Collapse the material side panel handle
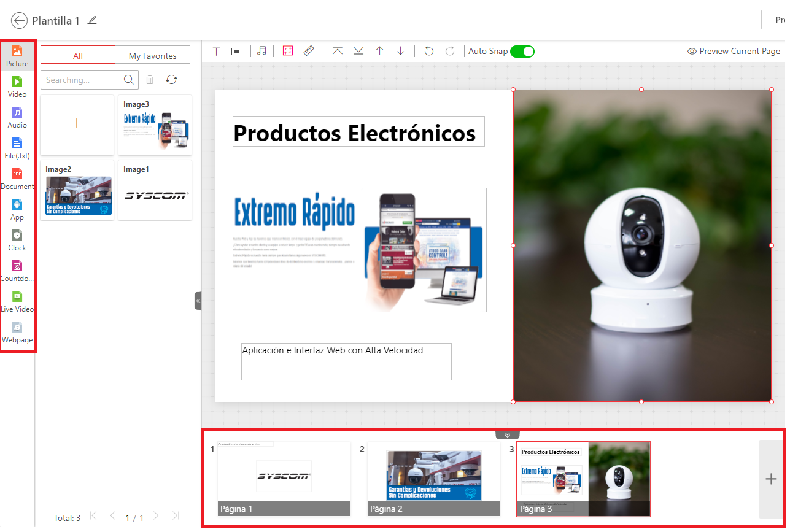Image resolution: width=790 pixels, height=532 pixels. 198,301
